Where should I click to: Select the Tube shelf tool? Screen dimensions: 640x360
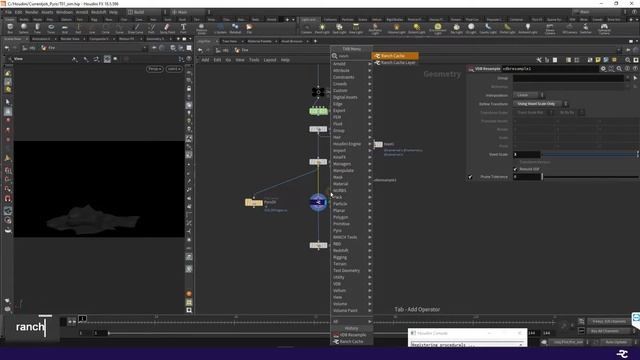(x=37, y=28)
